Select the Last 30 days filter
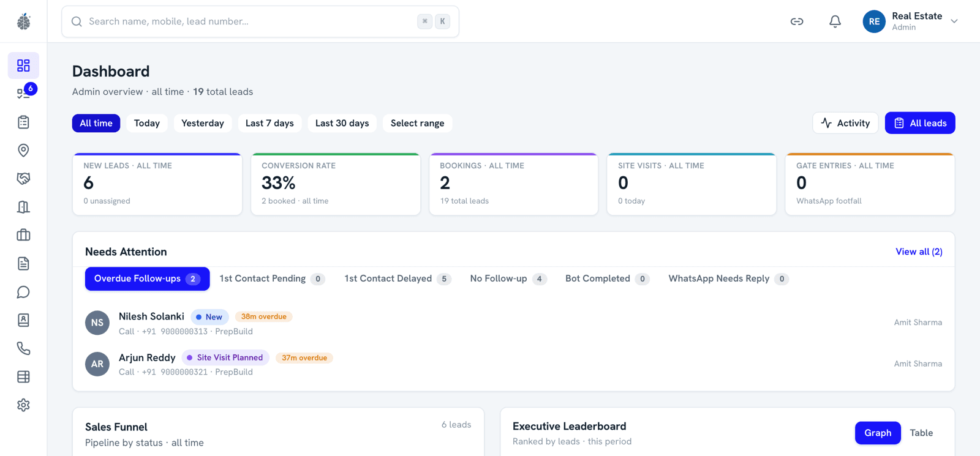The width and height of the screenshot is (980, 456). point(342,123)
